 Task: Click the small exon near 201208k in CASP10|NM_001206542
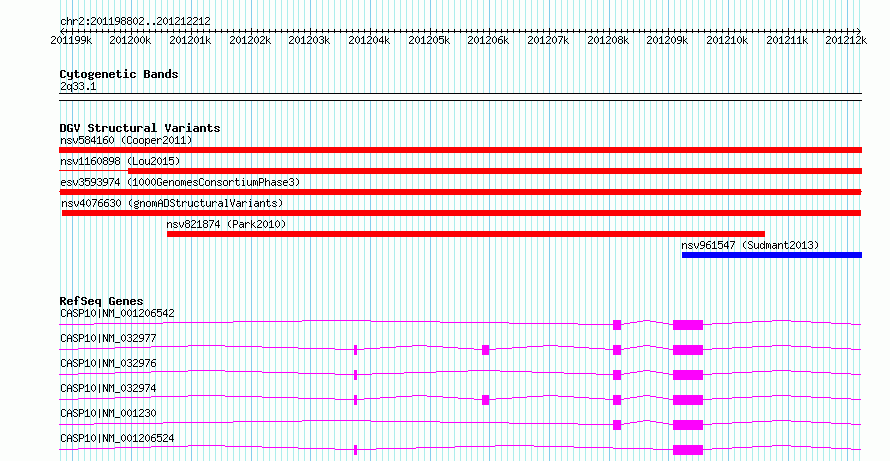pyautogui.click(x=617, y=325)
